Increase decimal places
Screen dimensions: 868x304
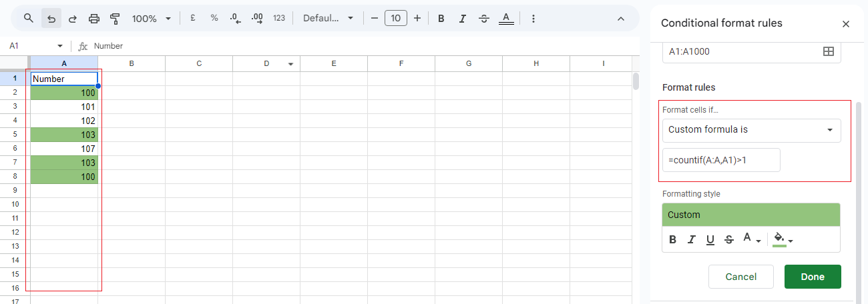click(x=257, y=19)
